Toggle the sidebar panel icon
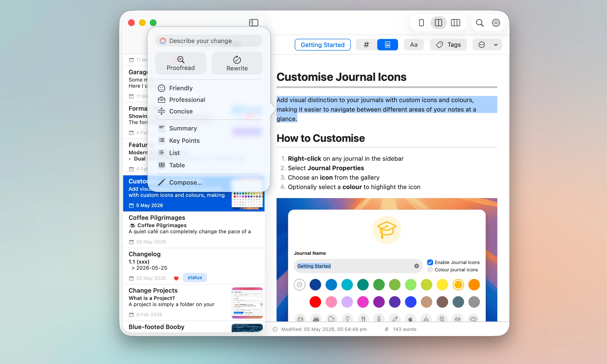Viewport: 607px width, 364px height. click(x=254, y=22)
